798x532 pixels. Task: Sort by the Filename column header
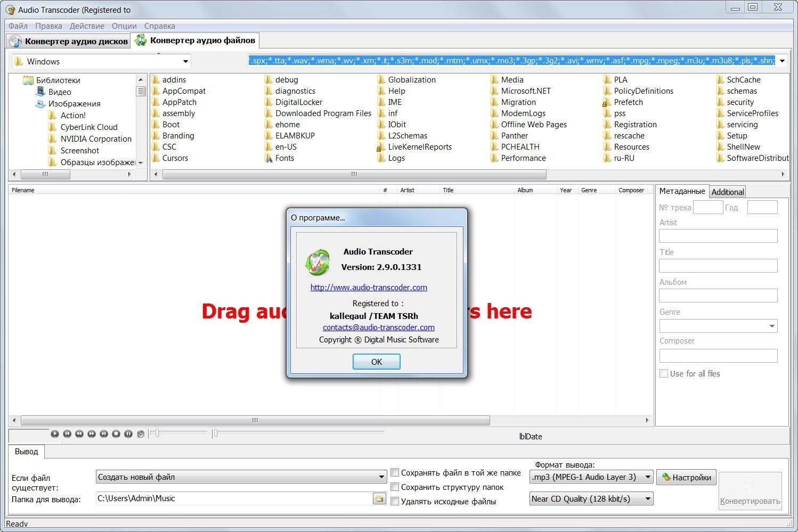coord(194,190)
